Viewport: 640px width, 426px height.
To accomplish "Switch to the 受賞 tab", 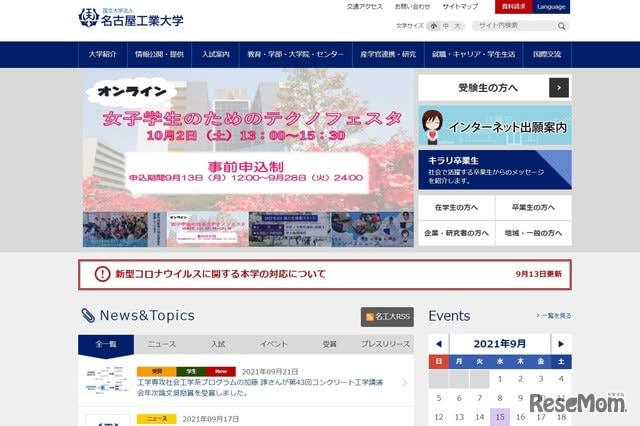I will (x=329, y=344).
